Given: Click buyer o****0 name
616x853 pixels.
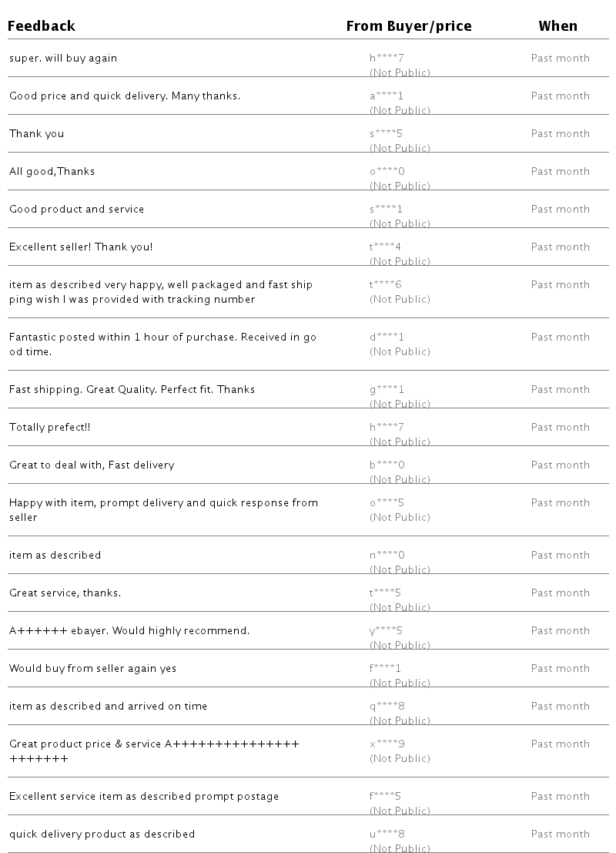Looking at the screenshot, I should click(x=387, y=172).
